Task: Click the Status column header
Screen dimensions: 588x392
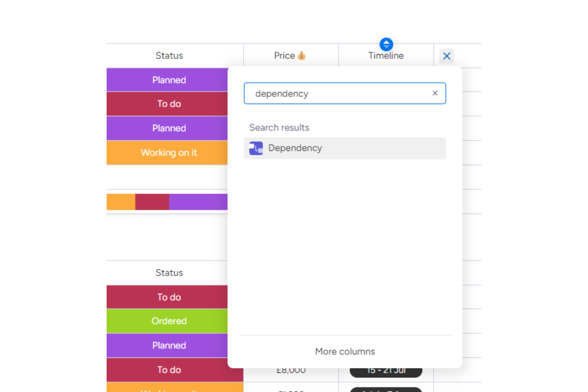Action: 169,55
